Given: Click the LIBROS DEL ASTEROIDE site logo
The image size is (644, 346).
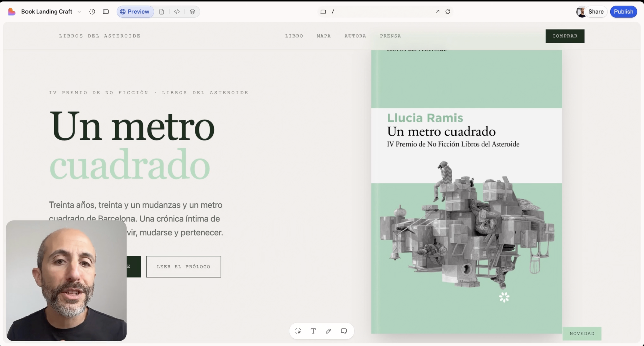Looking at the screenshot, I should [100, 36].
